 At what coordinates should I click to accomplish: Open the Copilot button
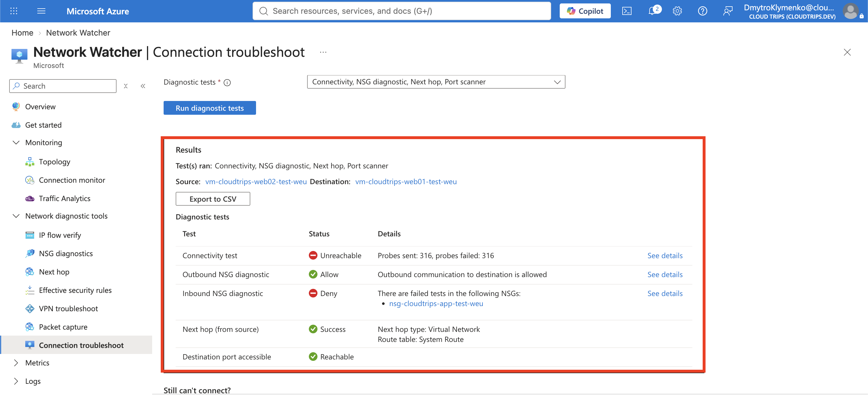tap(585, 11)
